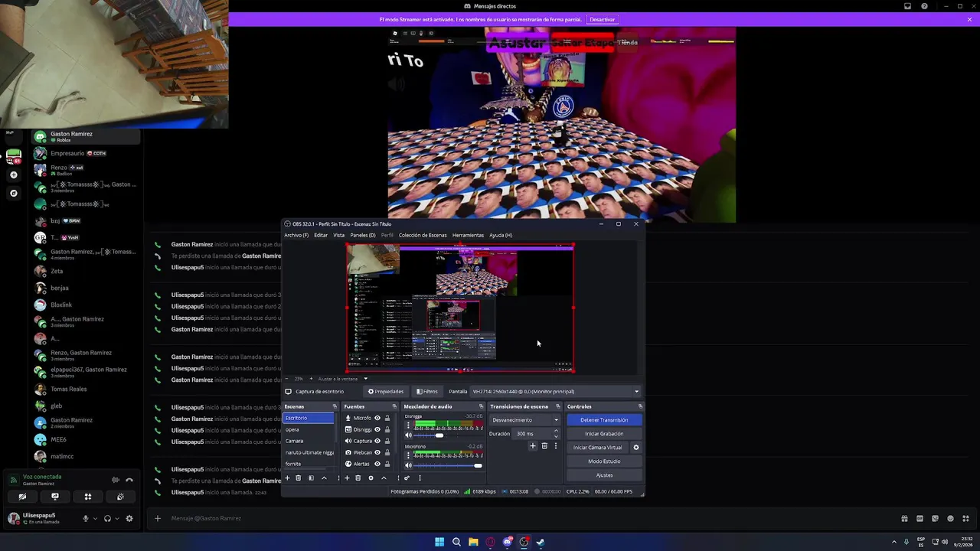Turn on camera in Discord voice panel
The image size is (980, 551).
pyautogui.click(x=22, y=497)
